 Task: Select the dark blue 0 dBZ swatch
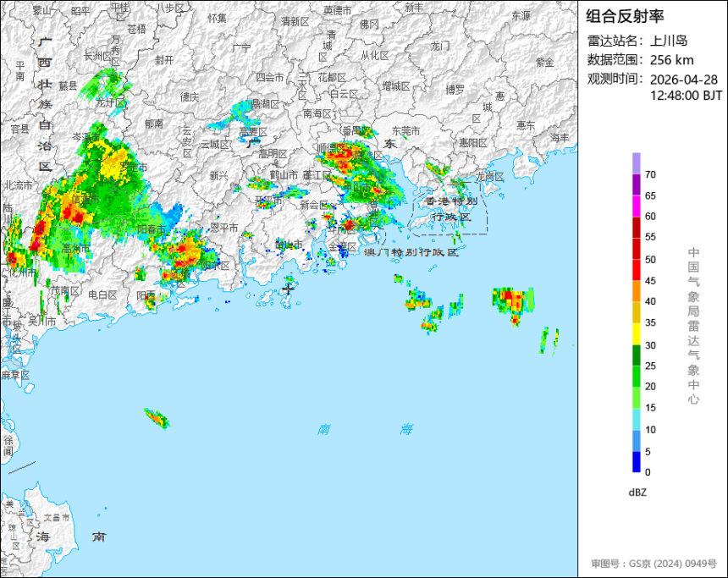pos(636,462)
